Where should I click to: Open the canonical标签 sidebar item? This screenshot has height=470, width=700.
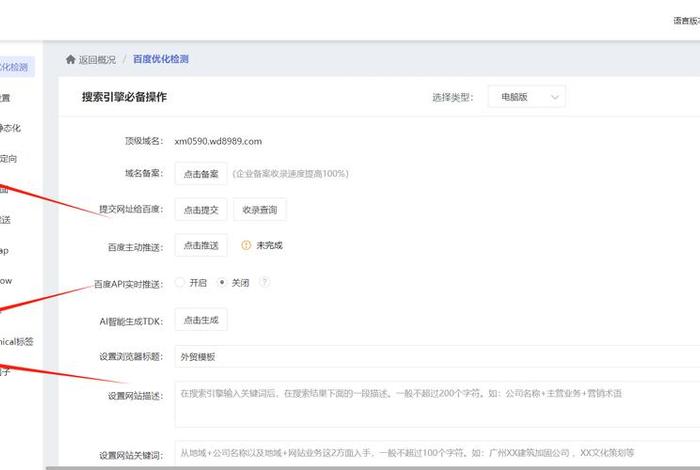[17, 342]
